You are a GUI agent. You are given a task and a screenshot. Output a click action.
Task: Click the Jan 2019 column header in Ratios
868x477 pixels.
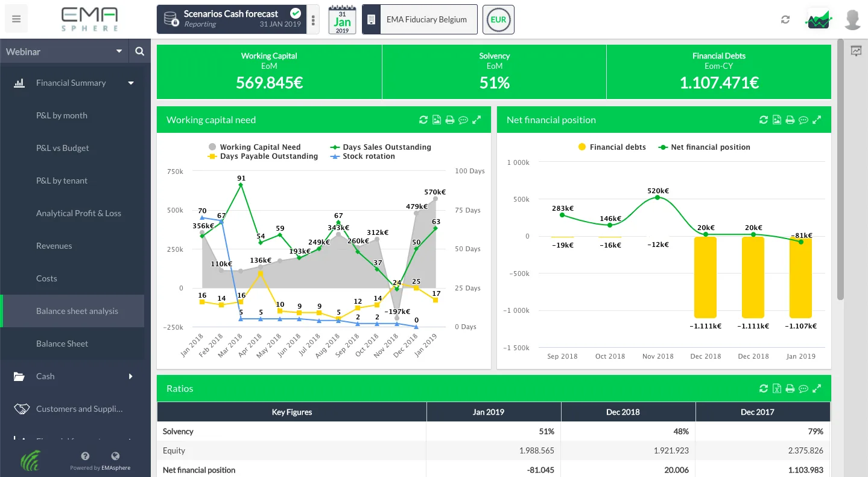coord(493,412)
